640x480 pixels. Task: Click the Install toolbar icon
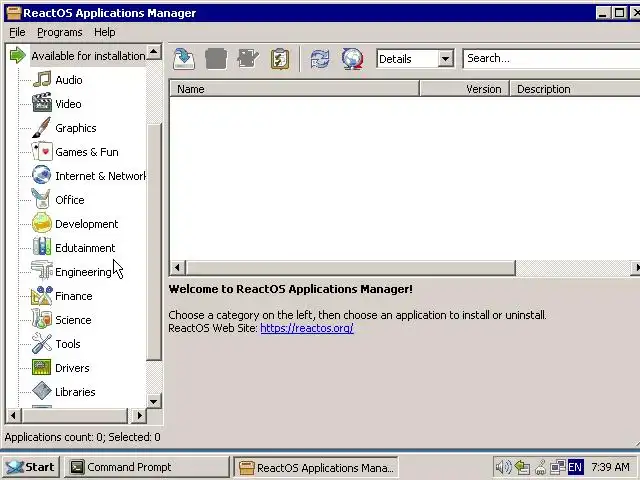[184, 59]
